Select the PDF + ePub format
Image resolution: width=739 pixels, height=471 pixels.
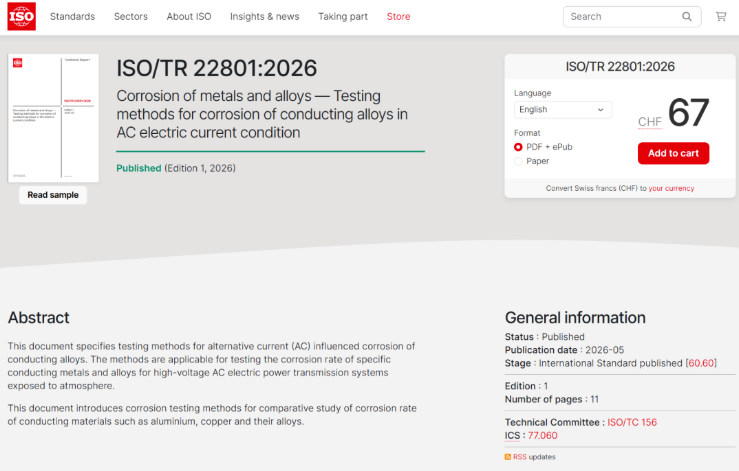point(518,147)
